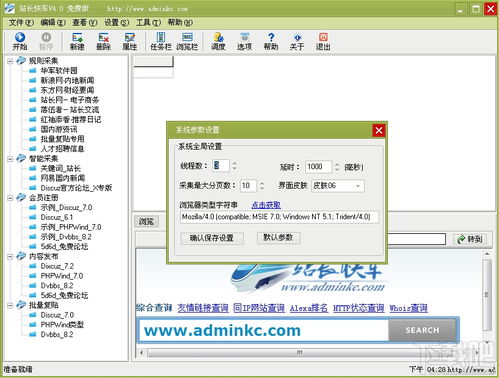Click the 会员注册 group folder icon
Viewport: 499px width, 378px height.
coord(21,197)
